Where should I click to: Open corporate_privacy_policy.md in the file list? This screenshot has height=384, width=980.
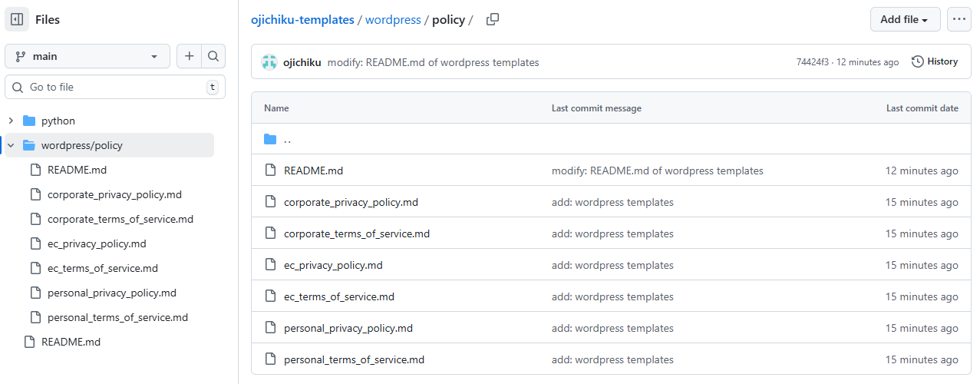coord(351,202)
